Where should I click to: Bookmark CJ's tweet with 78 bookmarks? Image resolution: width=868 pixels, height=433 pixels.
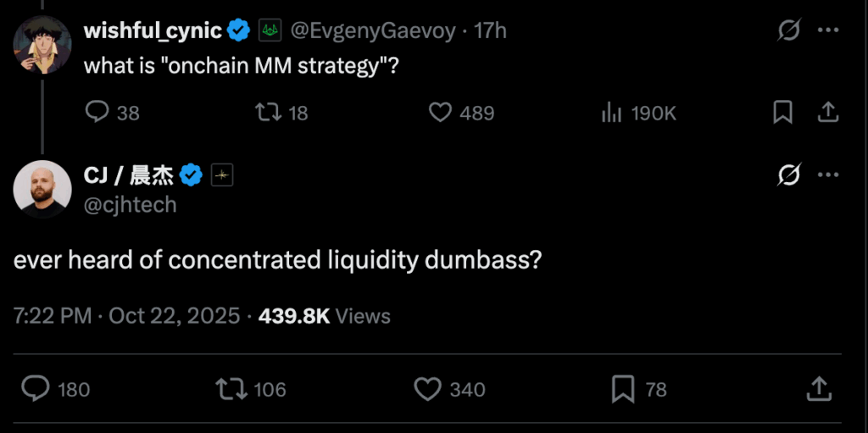tap(623, 389)
